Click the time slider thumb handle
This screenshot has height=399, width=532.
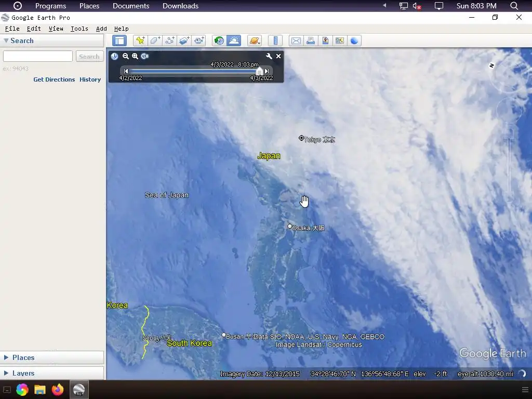[260, 71]
